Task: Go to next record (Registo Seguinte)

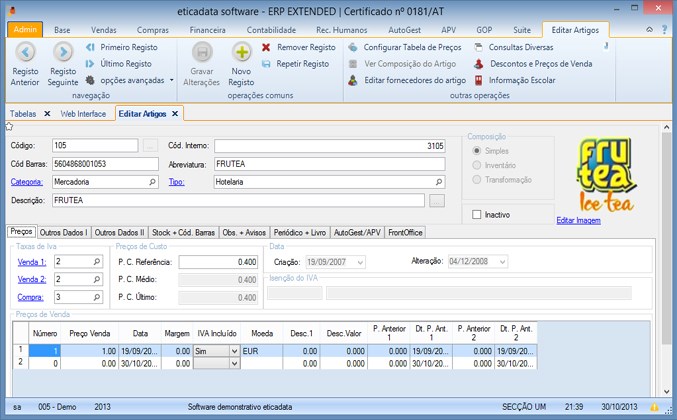Action: click(x=63, y=54)
